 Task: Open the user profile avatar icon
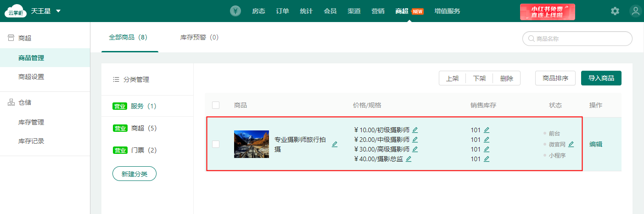pyautogui.click(x=636, y=11)
